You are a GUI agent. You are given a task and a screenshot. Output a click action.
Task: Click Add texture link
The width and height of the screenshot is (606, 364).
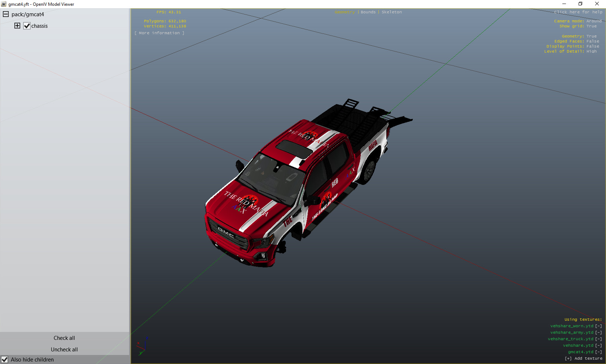(584, 359)
